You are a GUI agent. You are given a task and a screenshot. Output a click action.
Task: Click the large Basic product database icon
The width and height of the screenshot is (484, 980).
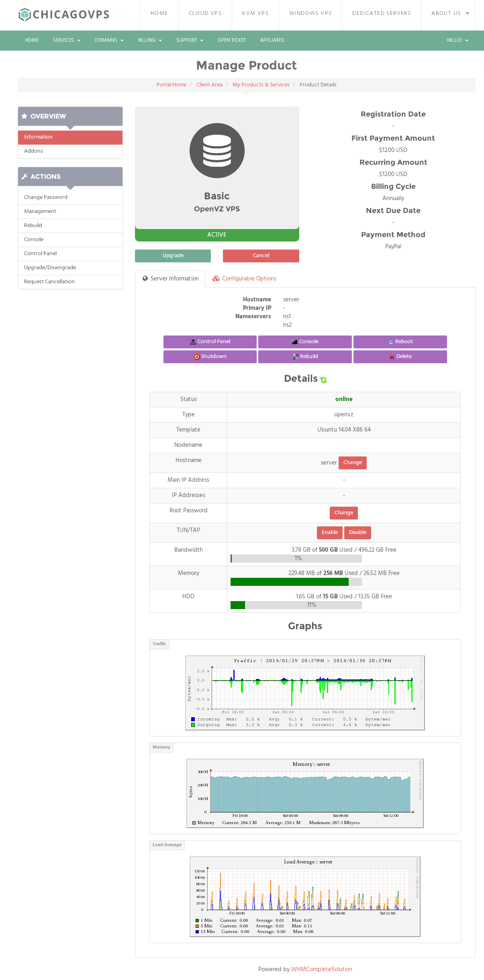tap(217, 151)
